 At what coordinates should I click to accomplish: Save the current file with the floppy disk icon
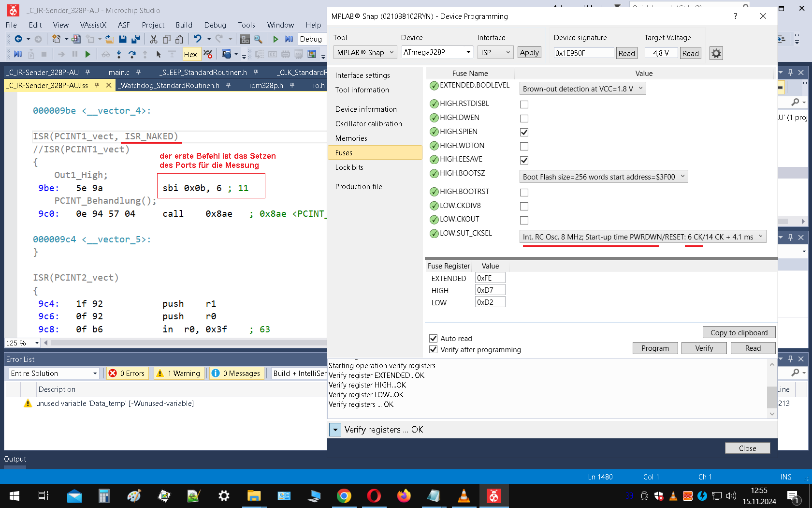click(x=123, y=39)
